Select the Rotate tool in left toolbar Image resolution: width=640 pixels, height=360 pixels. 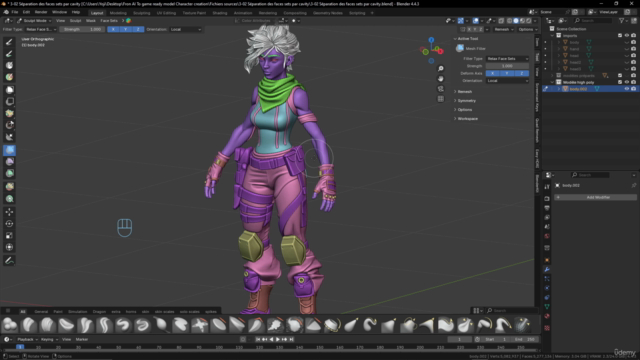(9, 224)
